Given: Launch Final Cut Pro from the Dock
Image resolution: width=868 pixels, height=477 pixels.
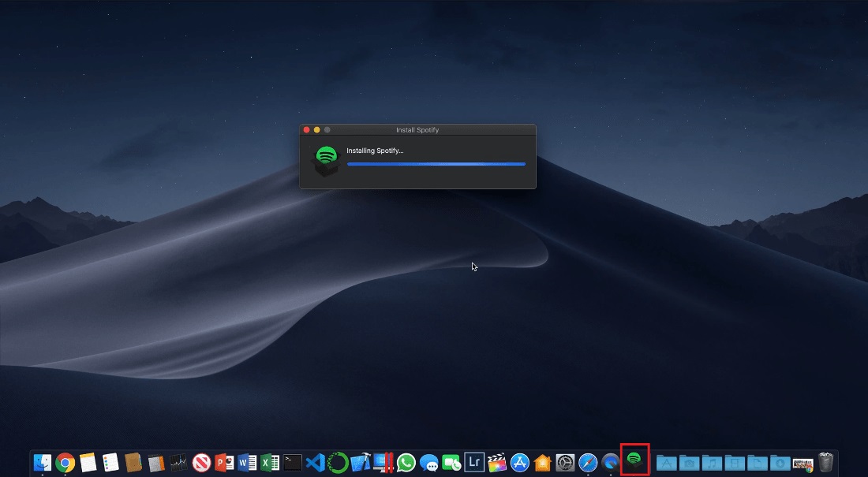Looking at the screenshot, I should coord(497,462).
